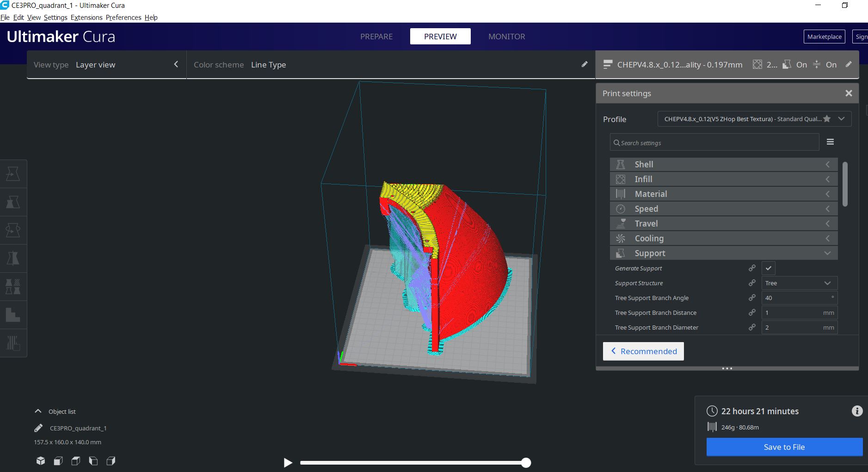Open the File menu
Viewport: 868px width, 472px height.
point(5,18)
